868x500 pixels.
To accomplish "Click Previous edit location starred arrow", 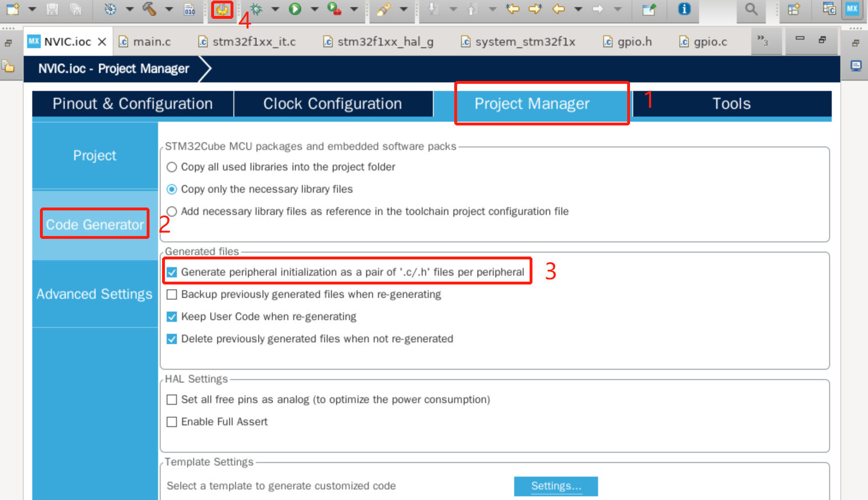I will click(513, 9).
